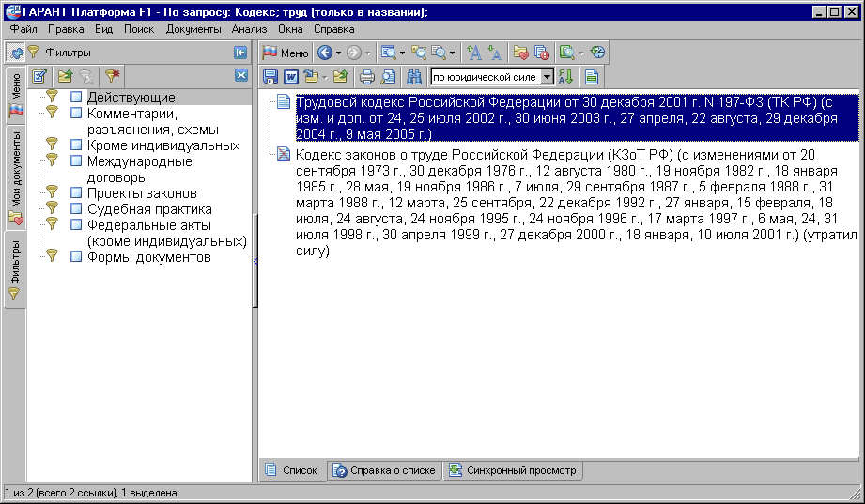Toggle sort direction ЯА arrow icon
Viewport: 865px width, 504px height.
(565, 77)
